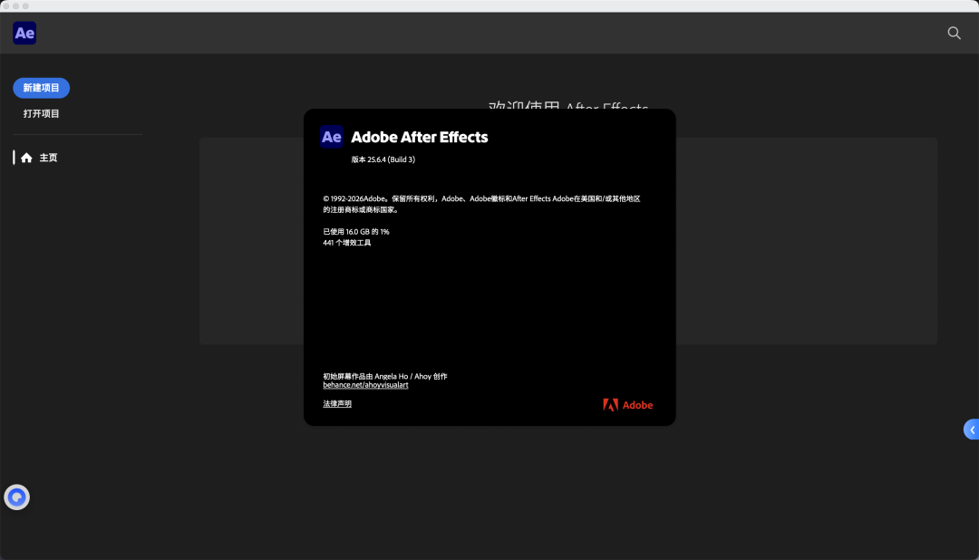Screen dimensions: 979x560
Task: Open the behance.net/ahoyvisualart link
Action: pos(365,385)
